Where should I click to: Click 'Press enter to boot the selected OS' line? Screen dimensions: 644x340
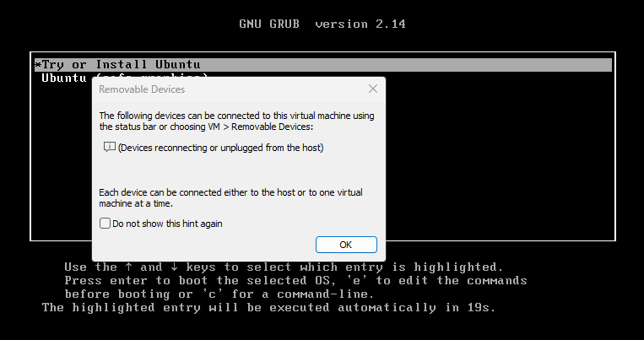point(295,281)
